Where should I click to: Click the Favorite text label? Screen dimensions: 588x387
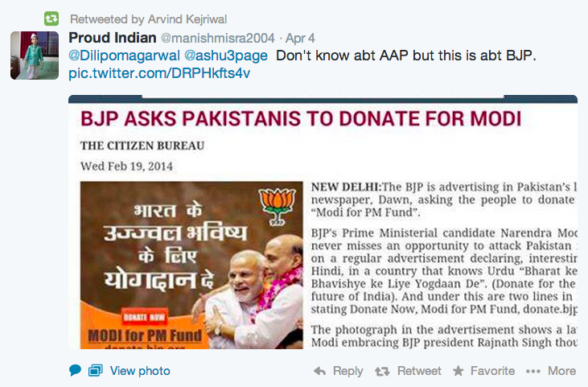[493, 371]
